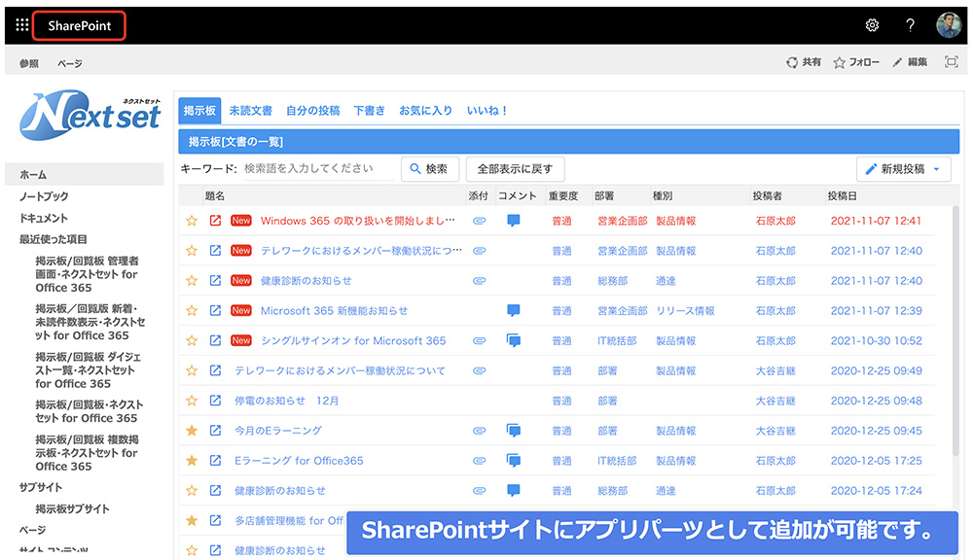This screenshot has width=973, height=560.
Task: Click the フォロー follow star button
Action: (856, 62)
